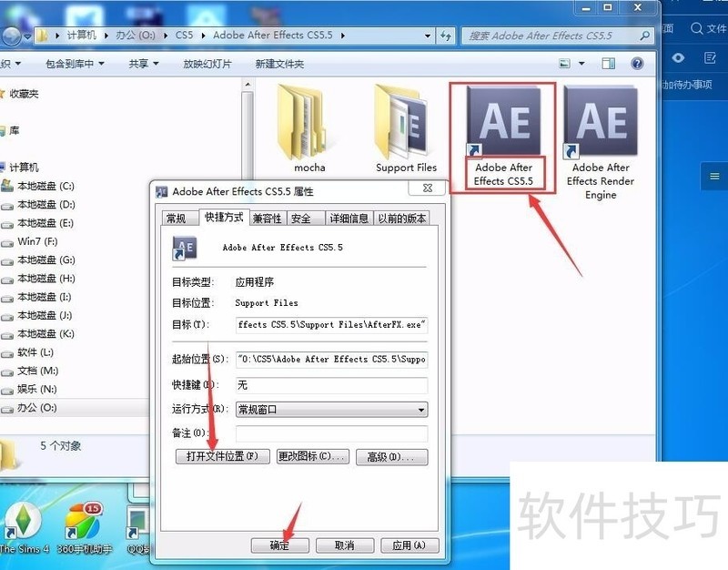Select the After Effects Render Engine shortcut
Image resolution: width=728 pixels, height=570 pixels.
click(600, 121)
